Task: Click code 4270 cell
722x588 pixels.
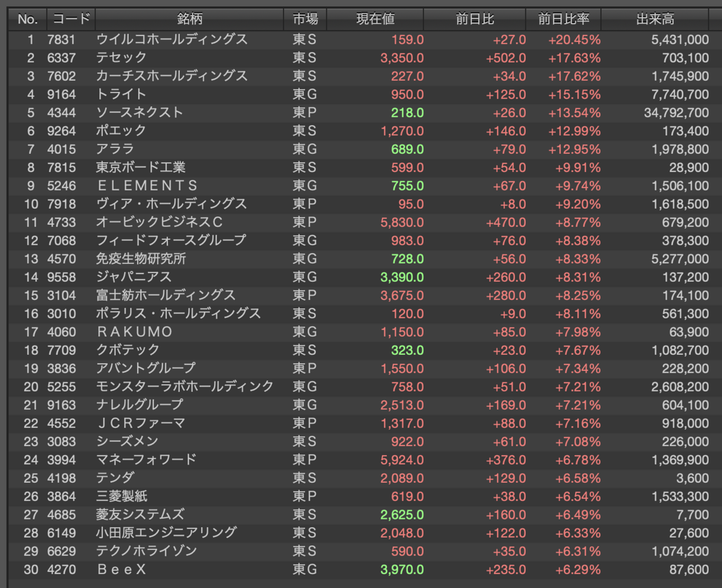Action: [x=61, y=569]
